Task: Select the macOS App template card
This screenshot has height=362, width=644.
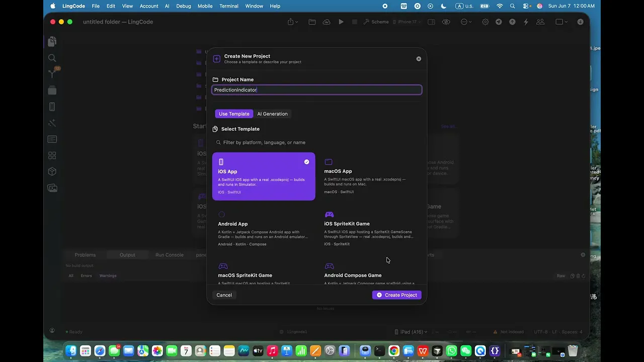Action: click(370, 176)
